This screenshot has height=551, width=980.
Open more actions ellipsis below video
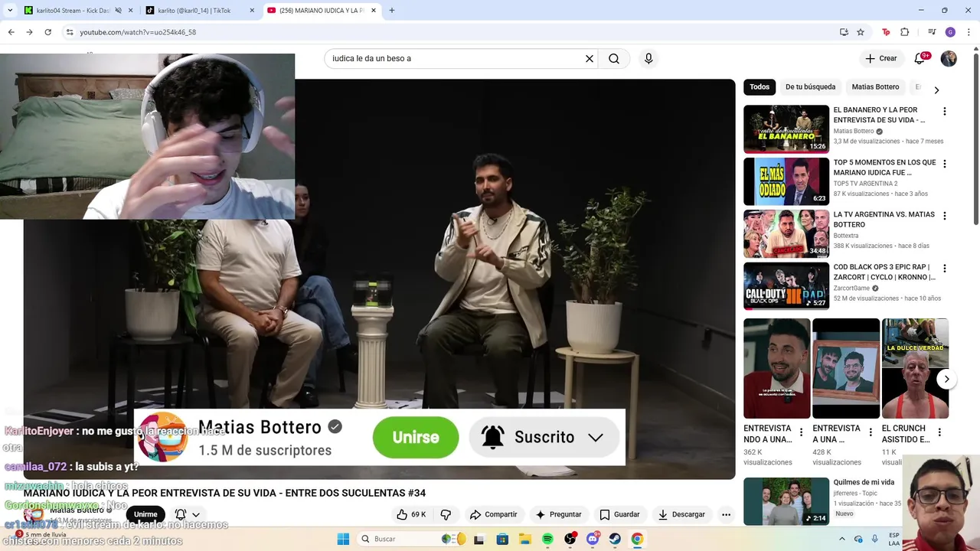(x=726, y=514)
